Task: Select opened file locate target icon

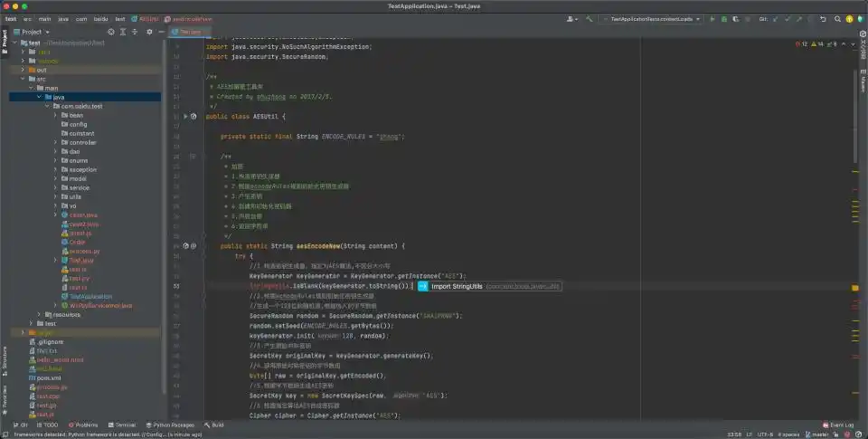Action: (x=113, y=32)
